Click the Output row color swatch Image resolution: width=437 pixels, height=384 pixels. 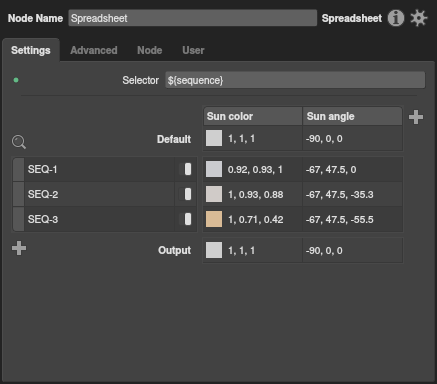pyautogui.click(x=214, y=250)
